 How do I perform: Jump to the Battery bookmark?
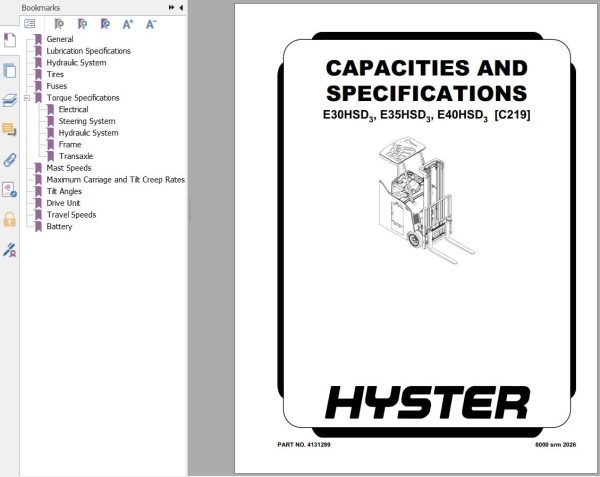click(59, 226)
